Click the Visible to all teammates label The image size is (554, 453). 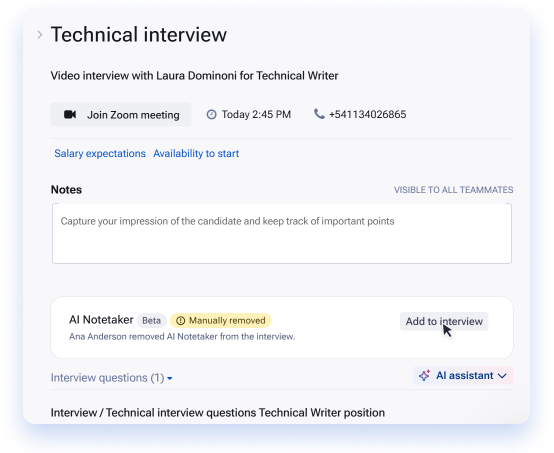453,190
